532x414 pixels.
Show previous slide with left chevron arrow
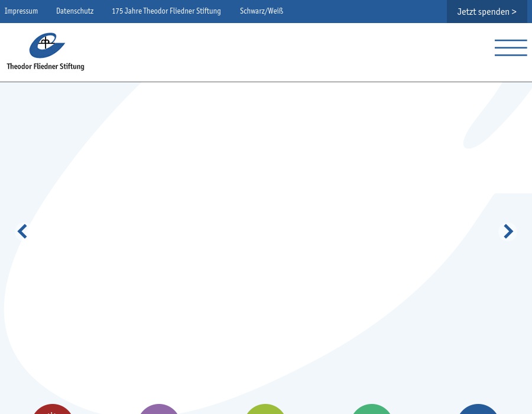click(x=22, y=231)
